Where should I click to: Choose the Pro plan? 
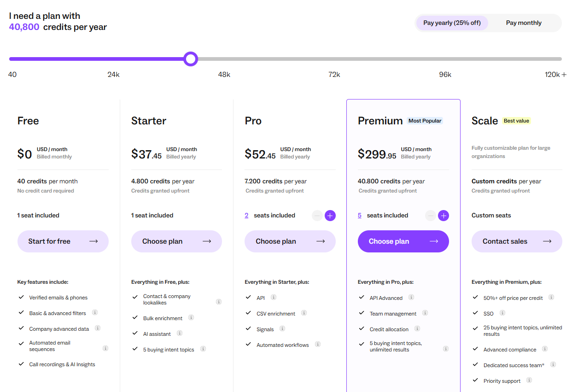(x=290, y=241)
